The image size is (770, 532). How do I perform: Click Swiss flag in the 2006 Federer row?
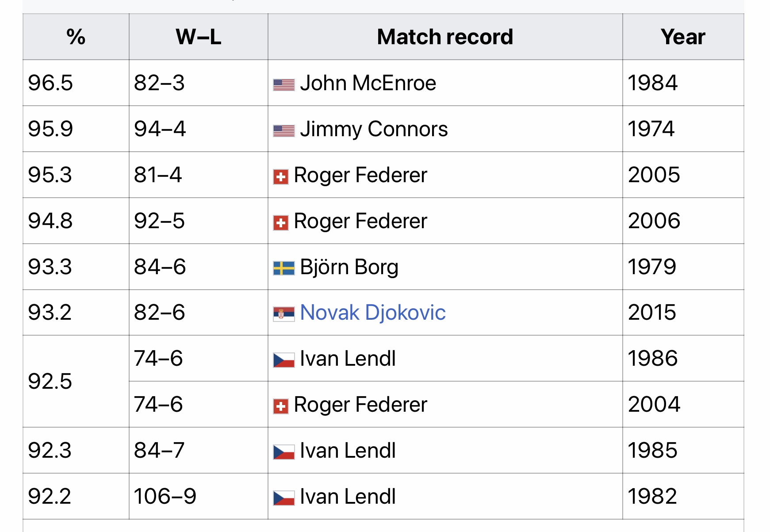281,222
